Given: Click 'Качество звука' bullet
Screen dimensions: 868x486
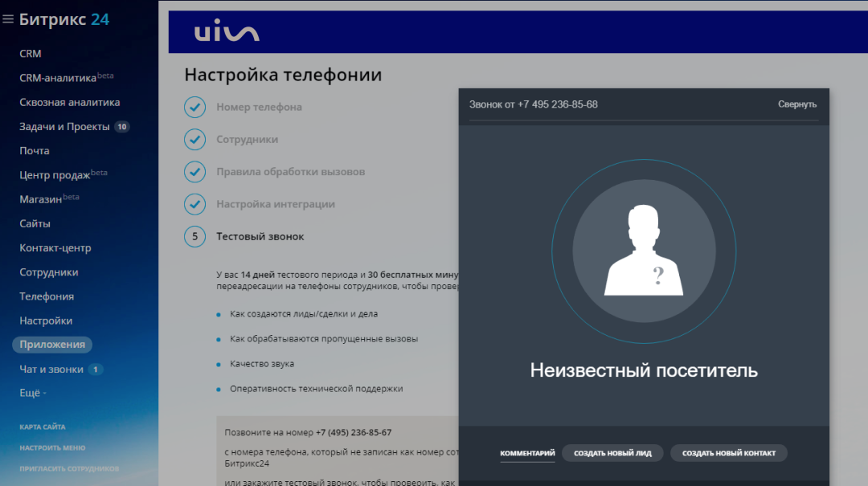Looking at the screenshot, I should tap(262, 364).
